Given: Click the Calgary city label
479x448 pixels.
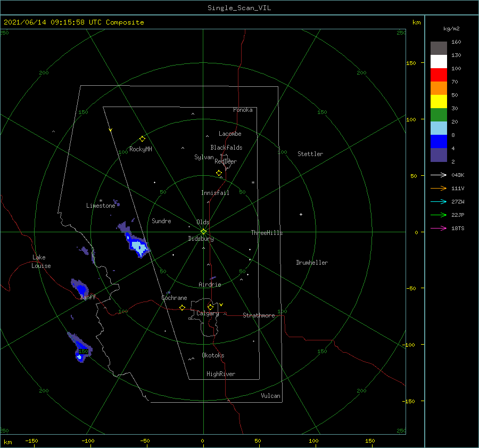Looking at the screenshot, I should click(208, 313).
